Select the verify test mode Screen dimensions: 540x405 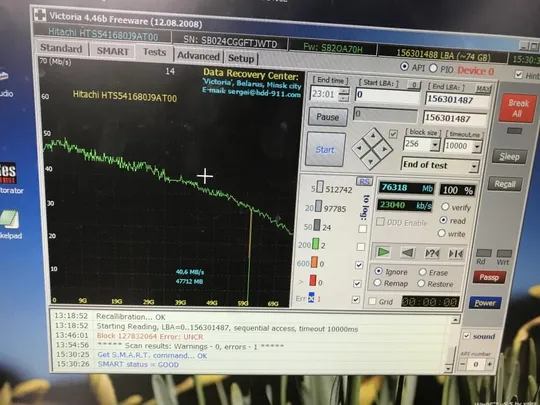pyautogui.click(x=445, y=207)
